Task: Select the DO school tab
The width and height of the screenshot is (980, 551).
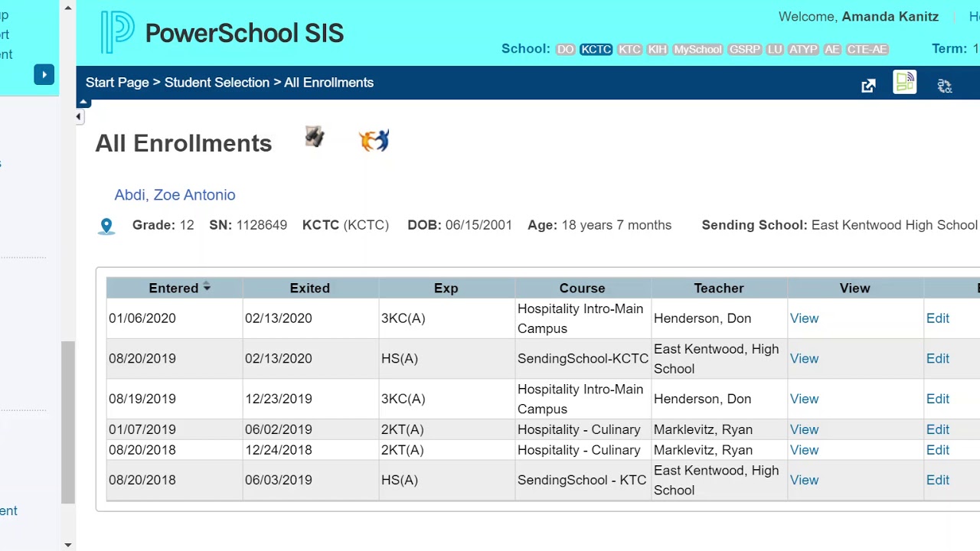Action: pos(565,49)
